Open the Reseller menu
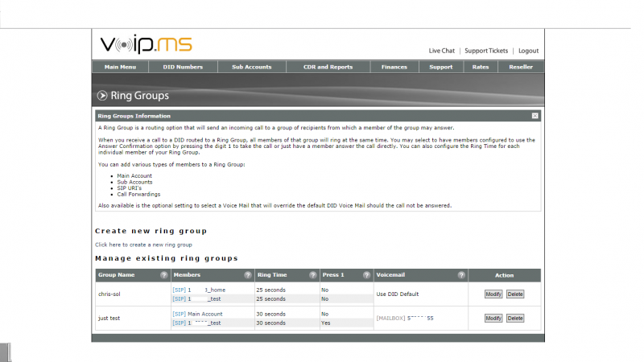644x362 pixels. (521, 67)
